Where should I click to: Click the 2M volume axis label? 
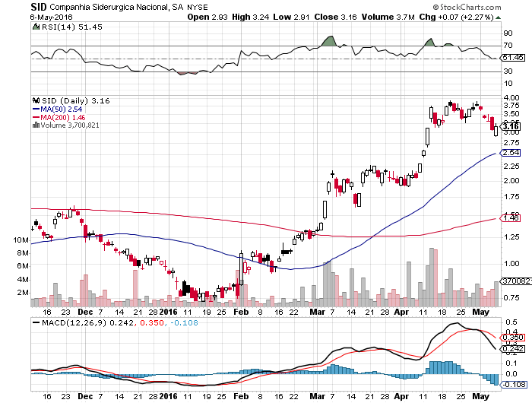point(23,292)
